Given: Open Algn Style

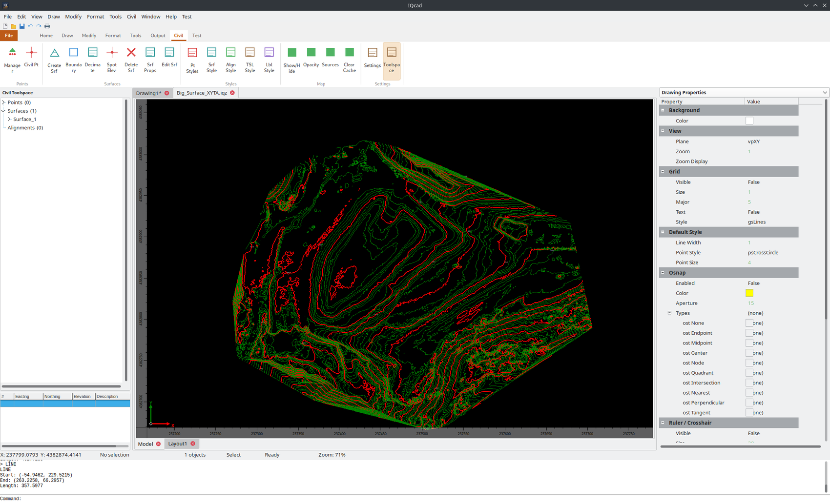Looking at the screenshot, I should point(230,60).
